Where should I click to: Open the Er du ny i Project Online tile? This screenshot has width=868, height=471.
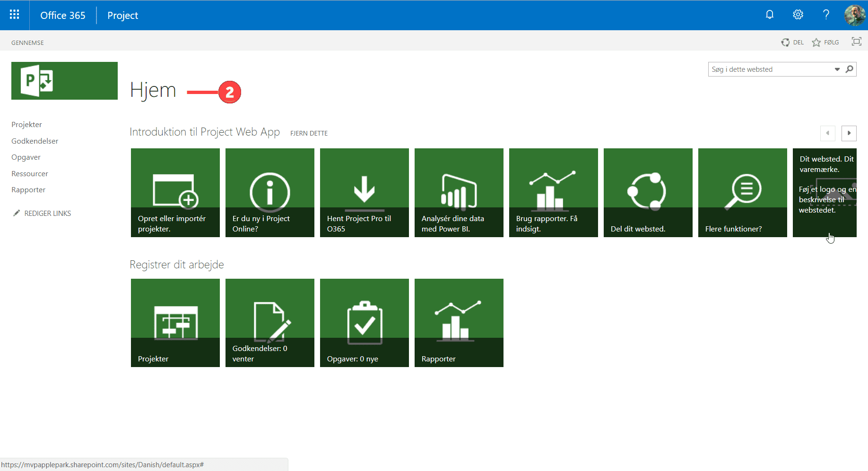tap(270, 193)
